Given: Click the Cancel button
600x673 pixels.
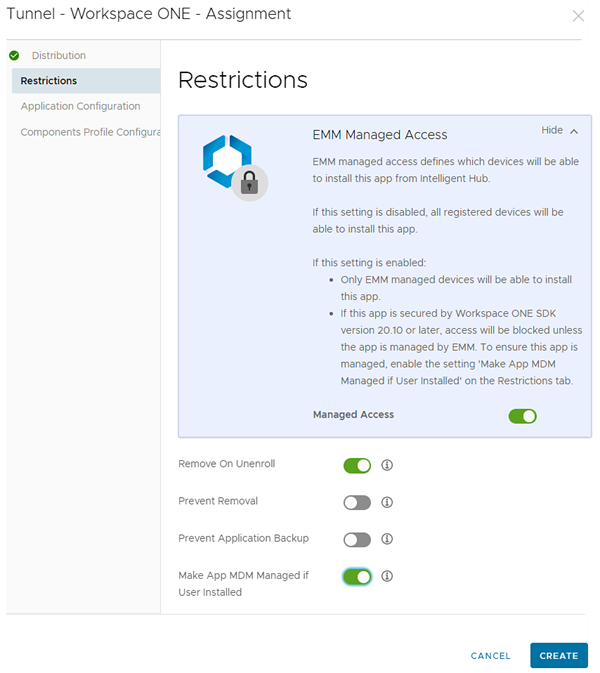Looking at the screenshot, I should (491, 655).
